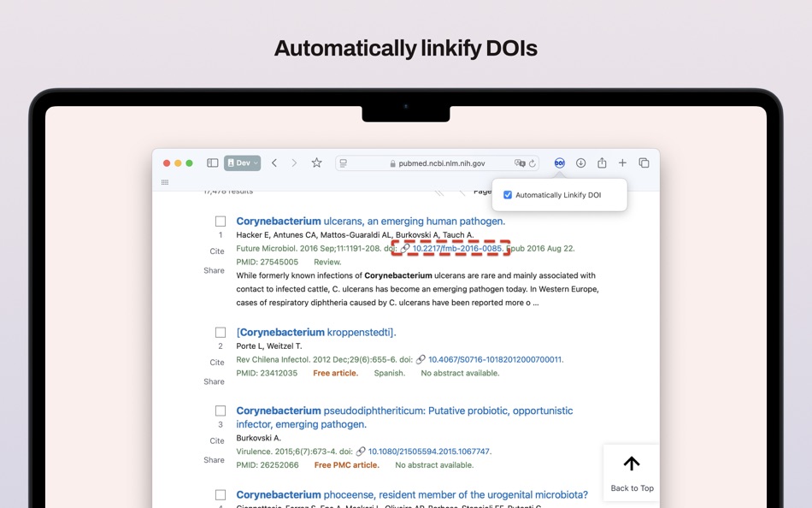Click author line Porte L, Weitzel T.
The width and height of the screenshot is (812, 508).
pyautogui.click(x=268, y=346)
